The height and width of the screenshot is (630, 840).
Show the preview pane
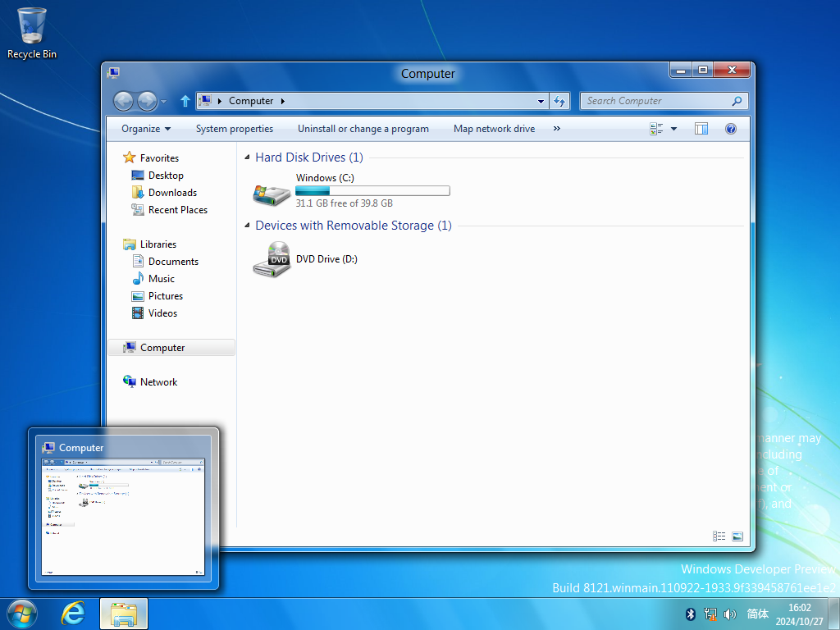[701, 129]
